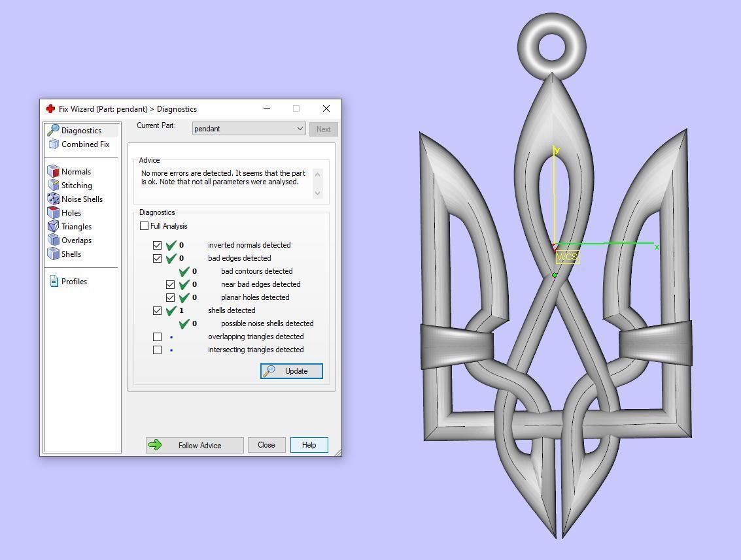Click the Profiles document icon
This screenshot has width=741, height=560.
point(54,281)
